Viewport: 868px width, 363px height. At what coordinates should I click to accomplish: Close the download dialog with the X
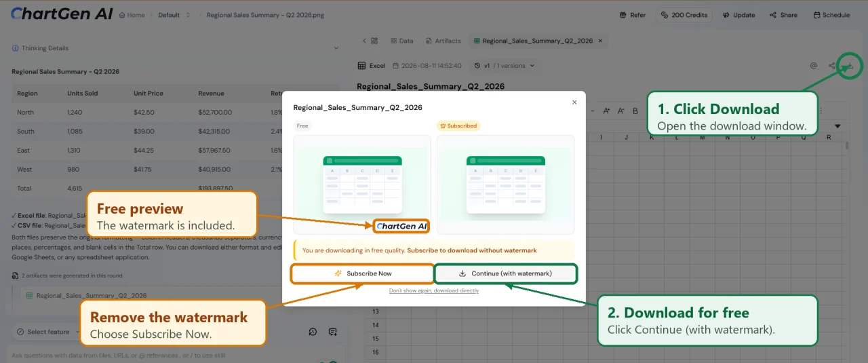point(574,102)
